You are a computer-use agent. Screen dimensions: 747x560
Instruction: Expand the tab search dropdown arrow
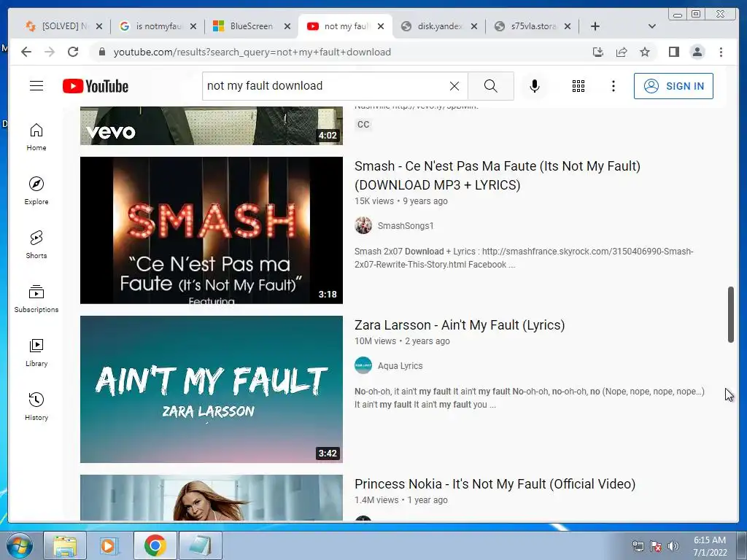click(x=652, y=26)
